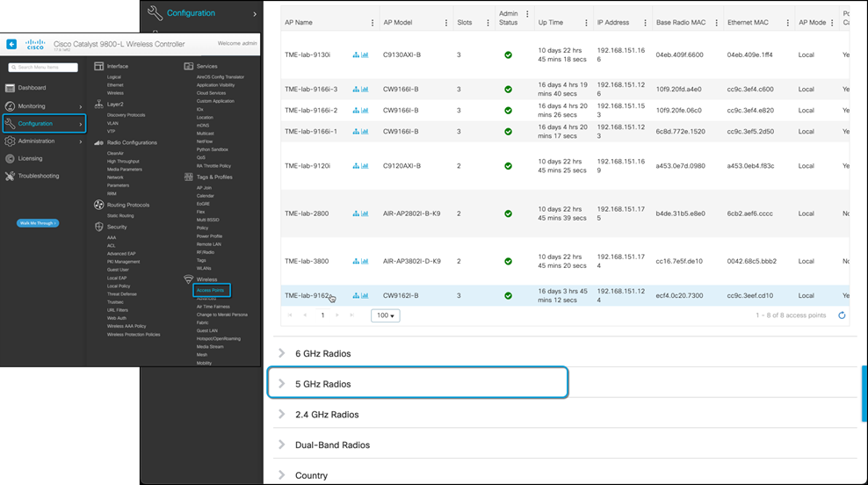Click the Walk Me Through button
This screenshot has height=485, width=868.
pos(38,223)
